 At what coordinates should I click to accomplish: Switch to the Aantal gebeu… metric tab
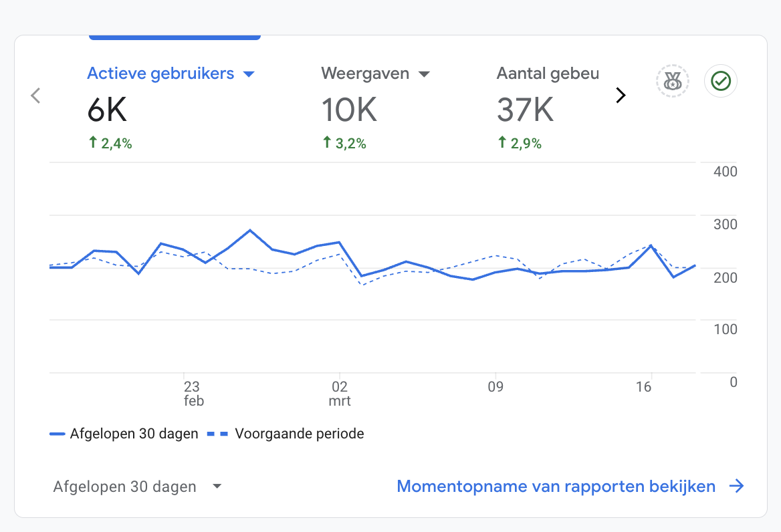click(548, 74)
